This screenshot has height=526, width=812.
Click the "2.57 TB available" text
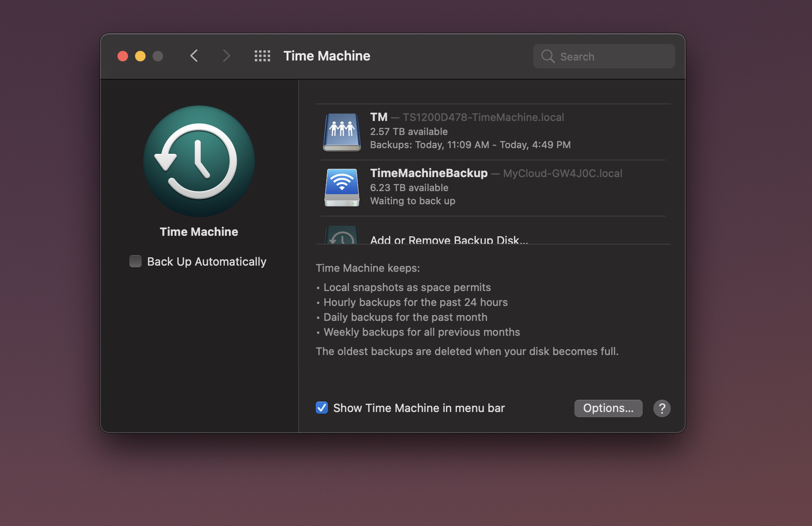[x=409, y=131]
